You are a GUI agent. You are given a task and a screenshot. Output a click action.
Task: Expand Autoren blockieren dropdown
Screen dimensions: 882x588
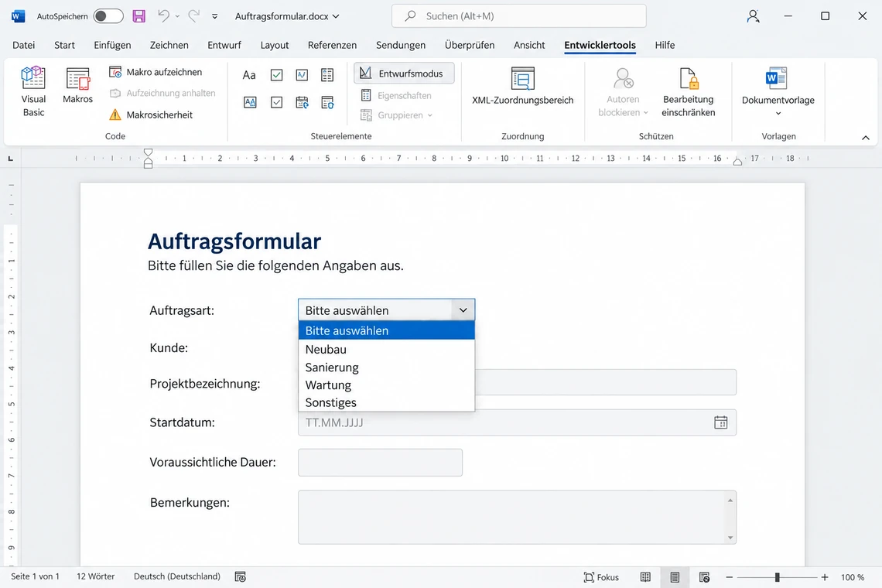pos(646,112)
